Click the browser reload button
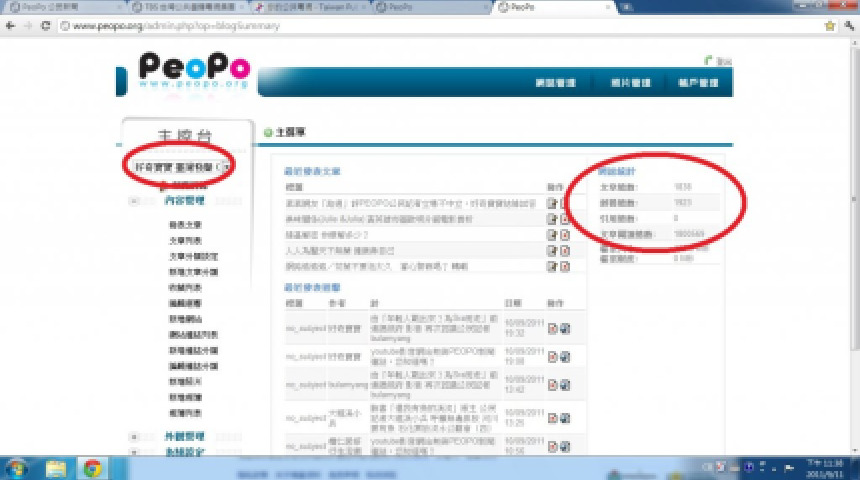 pos(47,25)
